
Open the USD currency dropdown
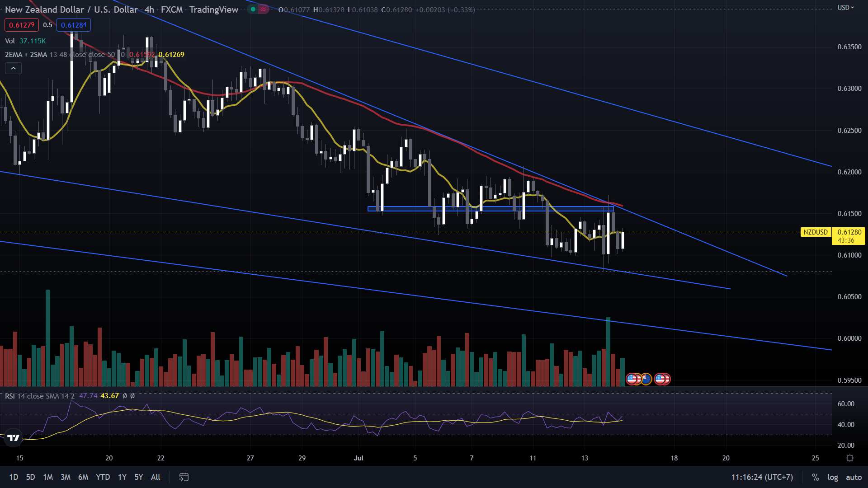[846, 8]
